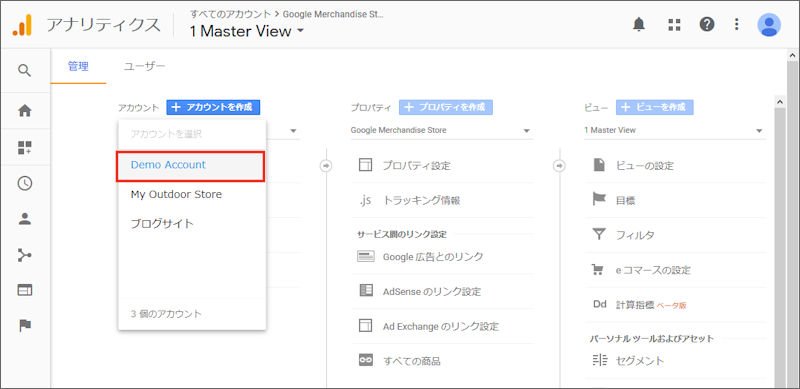The width and height of the screenshot is (800, 389).
Task: Open AdSense のリンク設定
Action: click(x=432, y=291)
